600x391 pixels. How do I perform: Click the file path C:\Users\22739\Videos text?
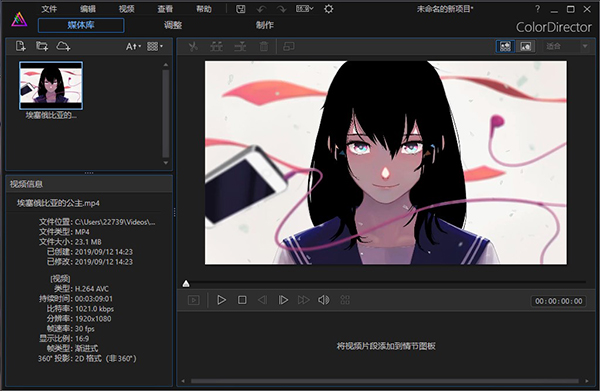click(x=115, y=222)
